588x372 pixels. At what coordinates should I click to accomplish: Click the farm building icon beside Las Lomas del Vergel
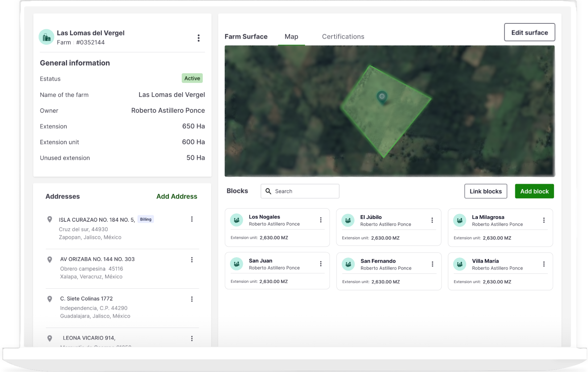pos(46,37)
